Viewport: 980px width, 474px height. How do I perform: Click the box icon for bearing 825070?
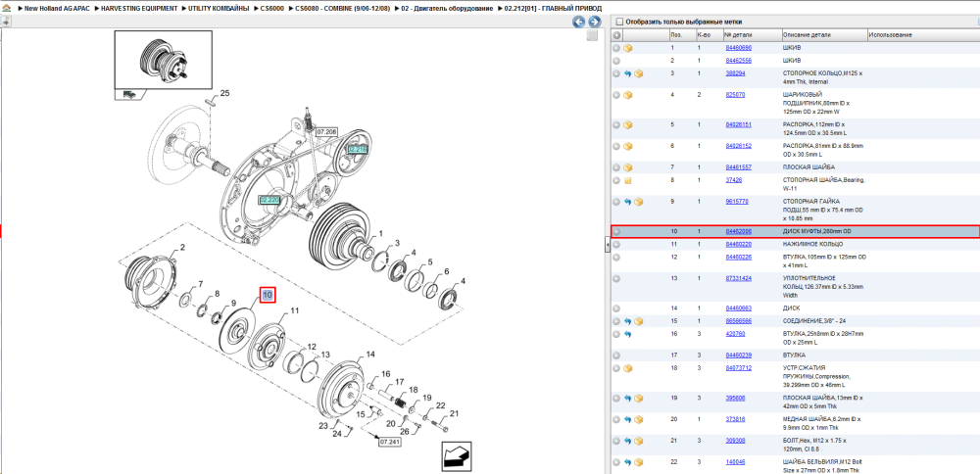(628, 95)
